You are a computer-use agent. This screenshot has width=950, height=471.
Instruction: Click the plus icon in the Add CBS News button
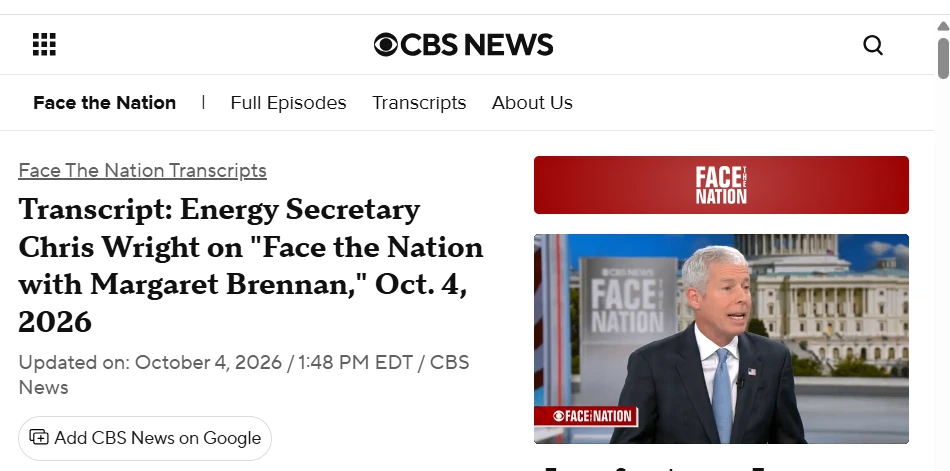click(x=39, y=437)
